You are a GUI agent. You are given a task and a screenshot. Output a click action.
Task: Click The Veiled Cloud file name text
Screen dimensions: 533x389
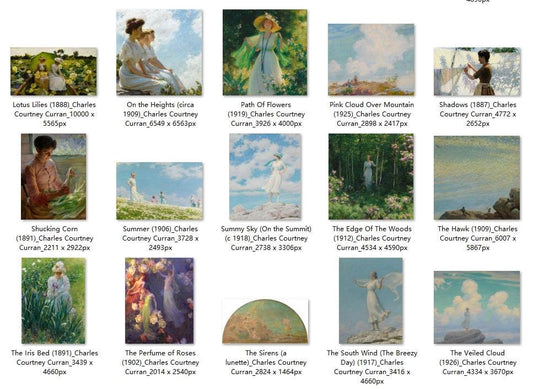point(478,362)
